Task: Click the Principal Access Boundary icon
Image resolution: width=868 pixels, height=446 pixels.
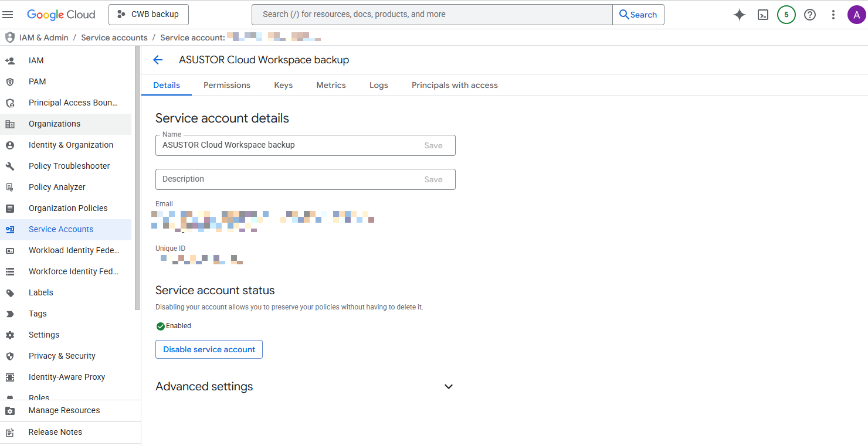Action: click(10, 103)
